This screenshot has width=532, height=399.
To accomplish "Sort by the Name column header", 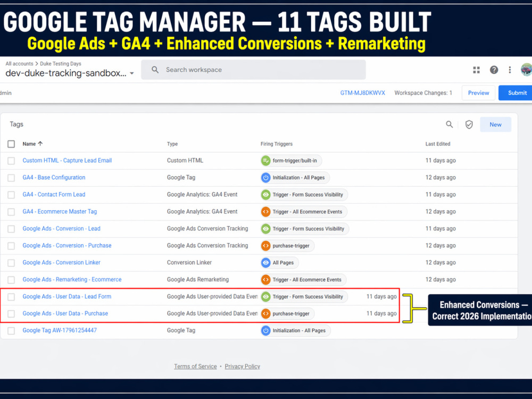I will pyautogui.click(x=29, y=144).
